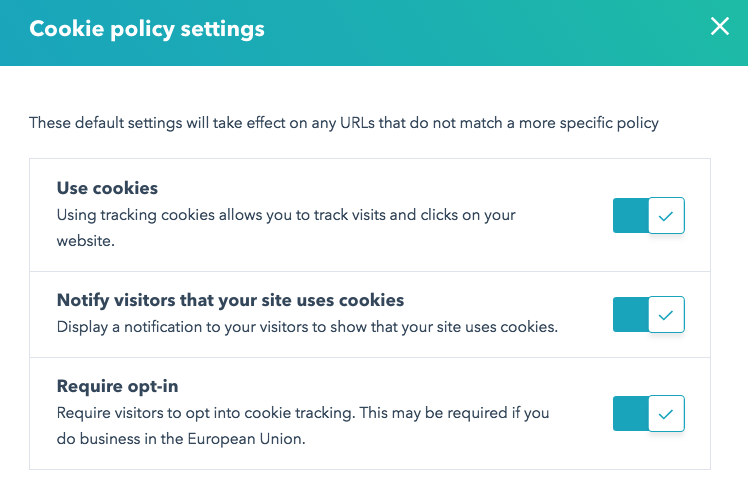This screenshot has height=487, width=748.
Task: Click the tracking cookies description text
Action: [x=285, y=215]
